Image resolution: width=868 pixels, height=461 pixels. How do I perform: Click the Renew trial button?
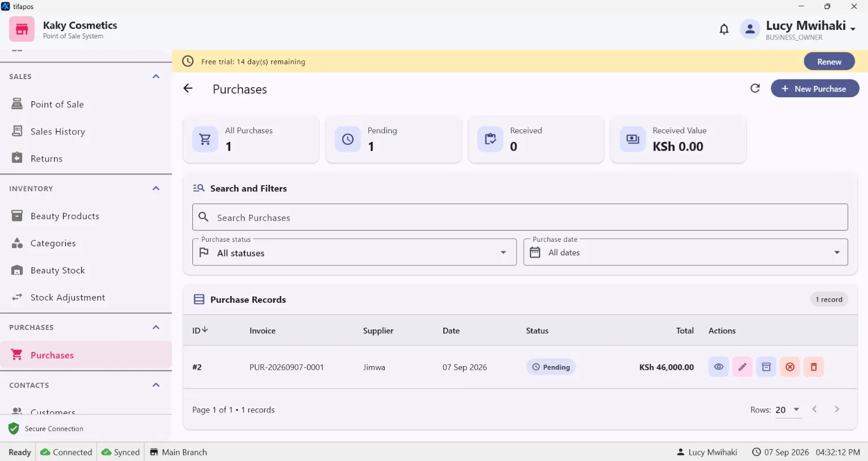[829, 62]
